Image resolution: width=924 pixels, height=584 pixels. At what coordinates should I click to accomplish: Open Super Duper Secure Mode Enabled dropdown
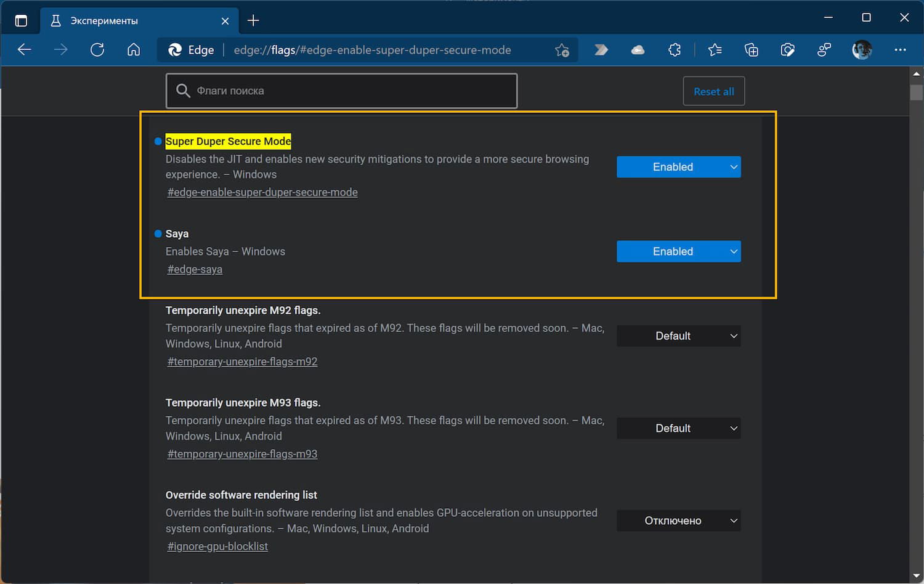(678, 167)
